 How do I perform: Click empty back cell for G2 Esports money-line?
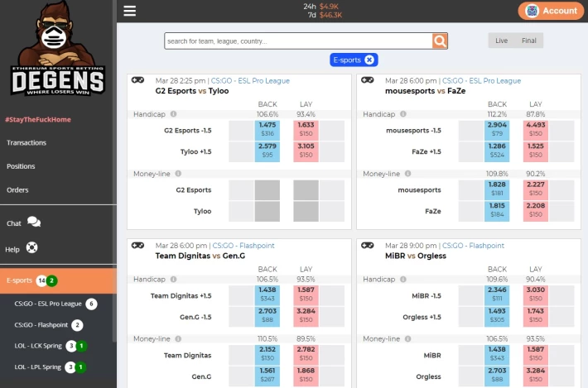267,189
